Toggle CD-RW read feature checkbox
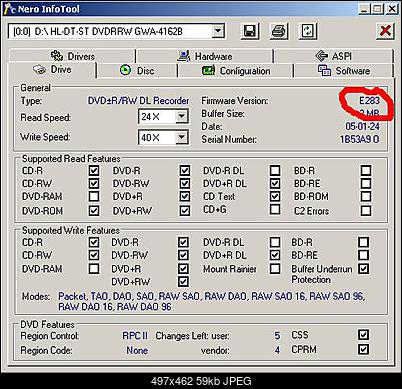Viewport: 402px width, 389px height. [x=94, y=183]
